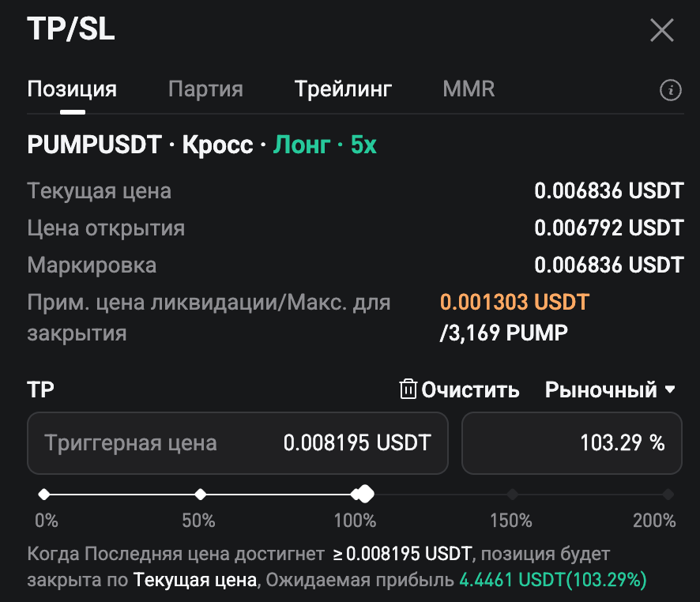Set slider to the 50% marker
The width and height of the screenshot is (700, 602).
coord(201,495)
